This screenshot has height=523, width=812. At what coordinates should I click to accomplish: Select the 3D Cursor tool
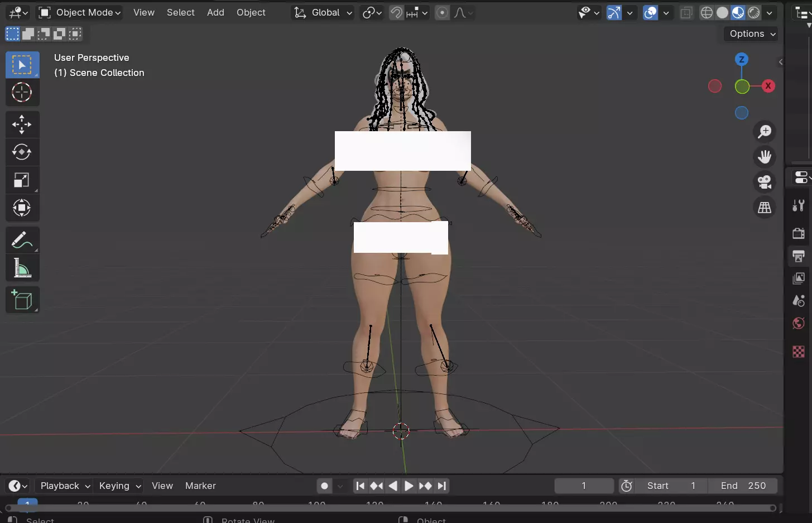22,93
